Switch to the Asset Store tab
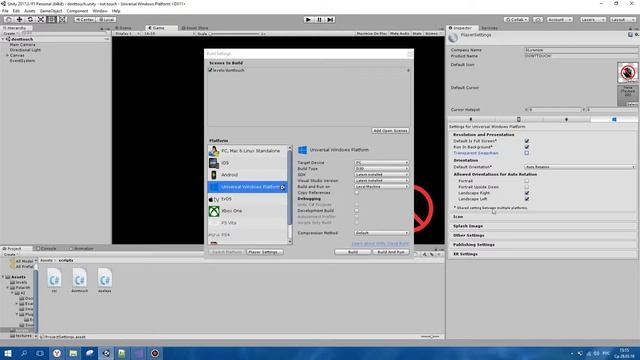The height and width of the screenshot is (360, 640). pyautogui.click(x=195, y=28)
